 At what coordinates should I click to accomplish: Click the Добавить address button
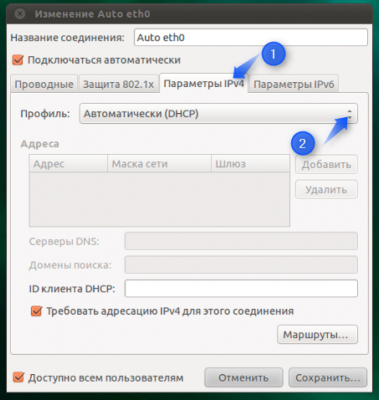326,164
